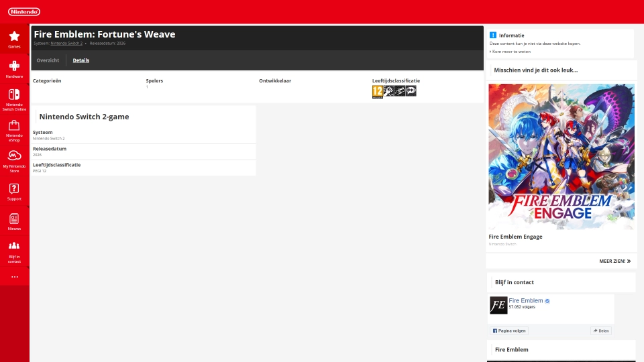
Task: Select the Blijf in contact sidebar icon
Action: pos(14,246)
